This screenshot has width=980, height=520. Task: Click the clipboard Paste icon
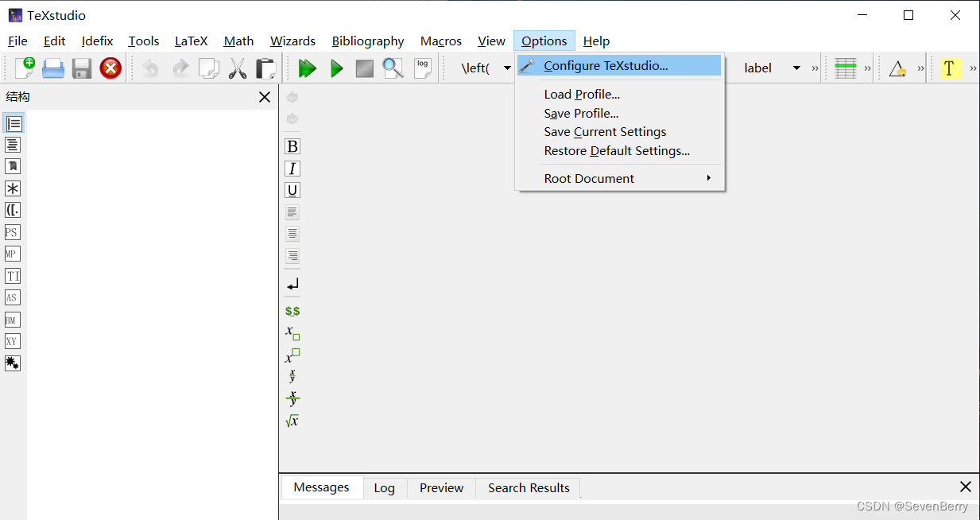(x=265, y=68)
